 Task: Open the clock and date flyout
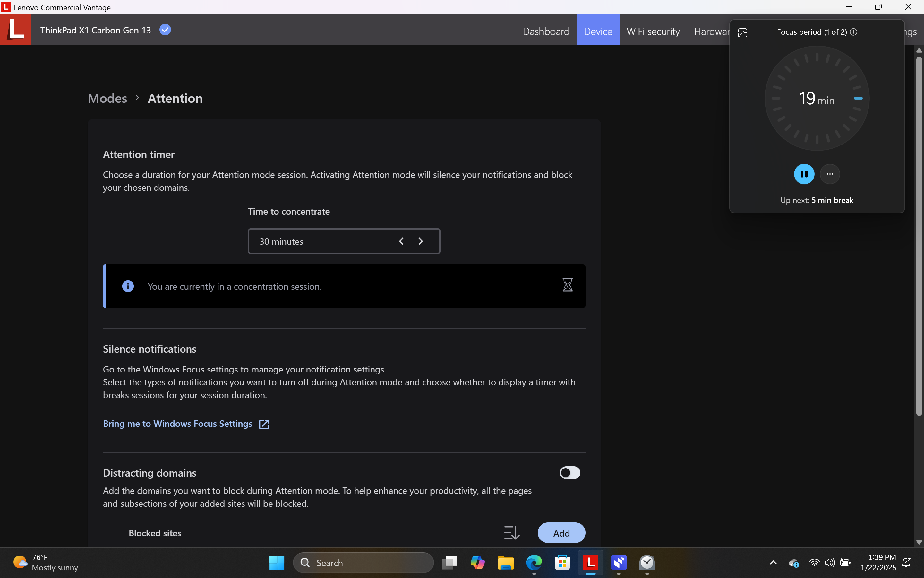point(878,563)
